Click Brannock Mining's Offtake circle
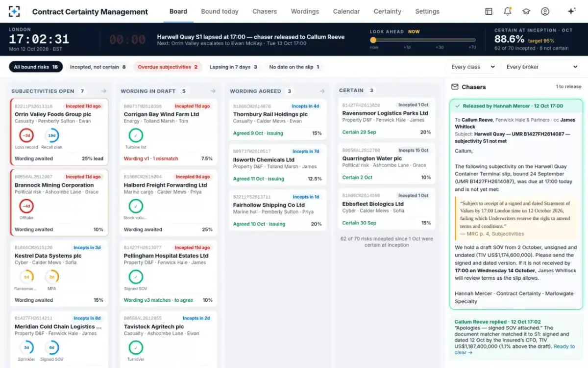The image size is (588, 368). tap(26, 206)
